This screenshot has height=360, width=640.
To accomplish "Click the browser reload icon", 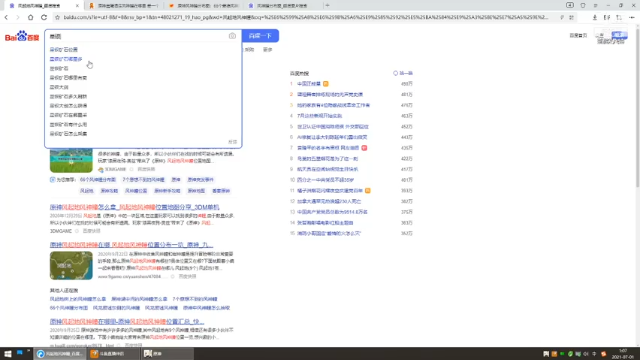I will pos(44,17).
